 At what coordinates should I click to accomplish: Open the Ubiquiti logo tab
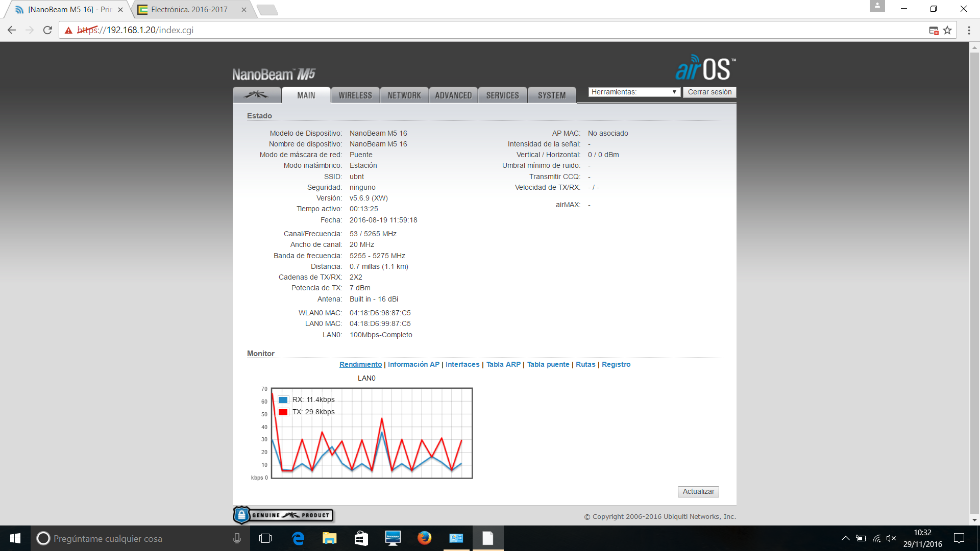tap(256, 95)
